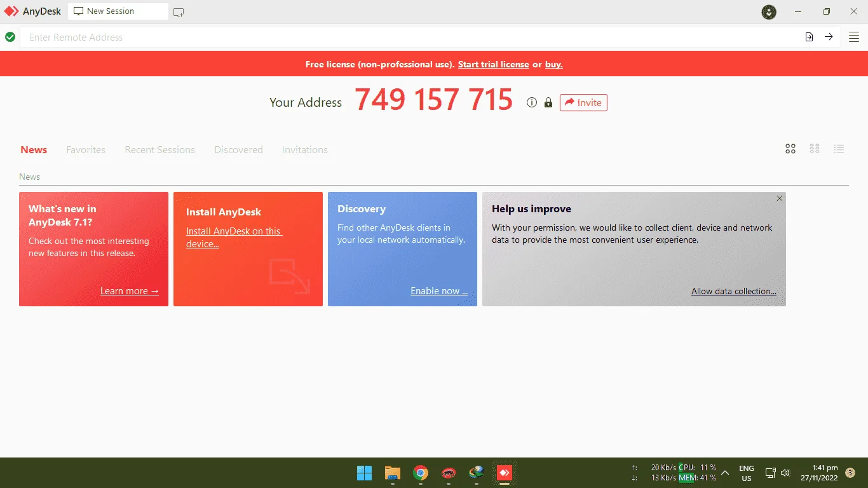
Task: Click Install AnyDesk on this device link
Action: (234, 238)
